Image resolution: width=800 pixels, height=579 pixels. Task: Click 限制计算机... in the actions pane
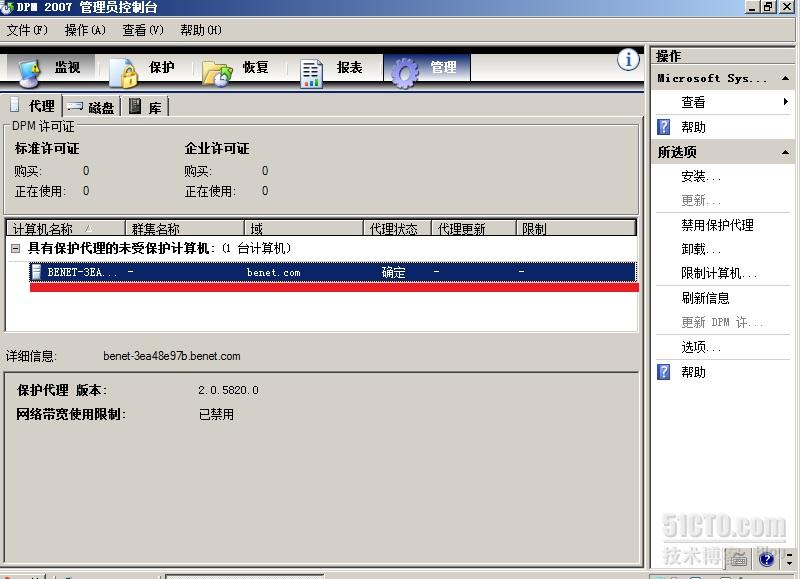(719, 273)
